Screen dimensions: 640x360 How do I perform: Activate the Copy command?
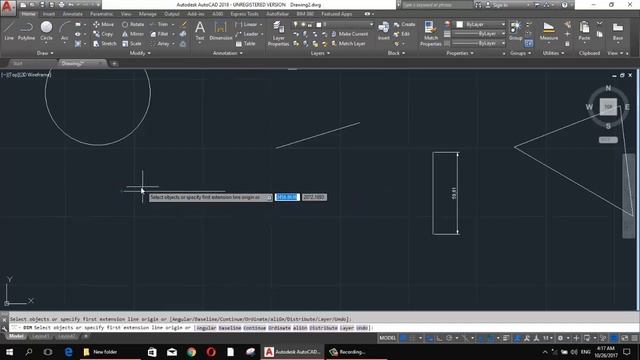[103, 34]
